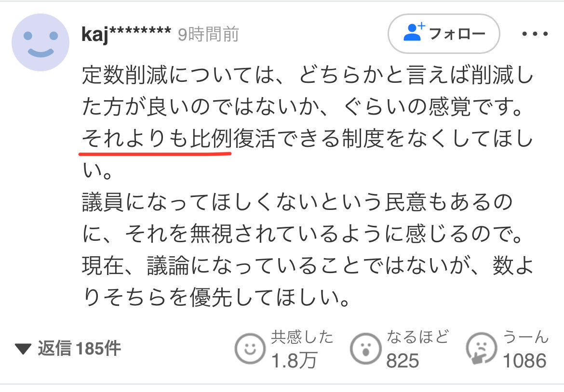Click the なるほど surprised face icon
This screenshot has height=392, width=564.
click(x=365, y=349)
